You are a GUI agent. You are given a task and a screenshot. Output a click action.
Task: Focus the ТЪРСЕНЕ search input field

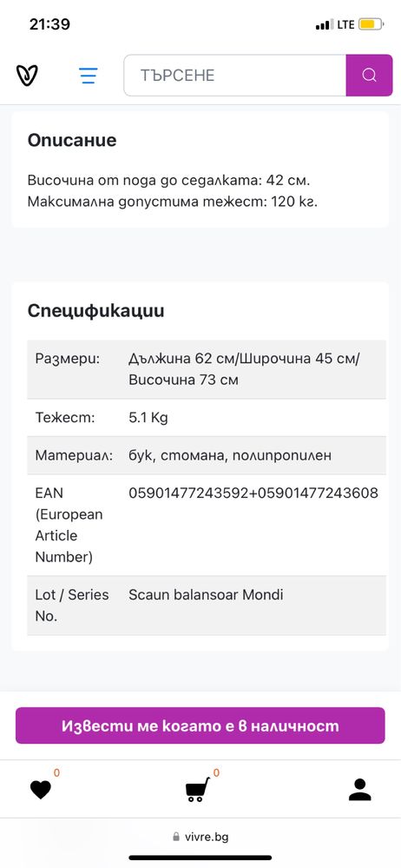tap(235, 76)
